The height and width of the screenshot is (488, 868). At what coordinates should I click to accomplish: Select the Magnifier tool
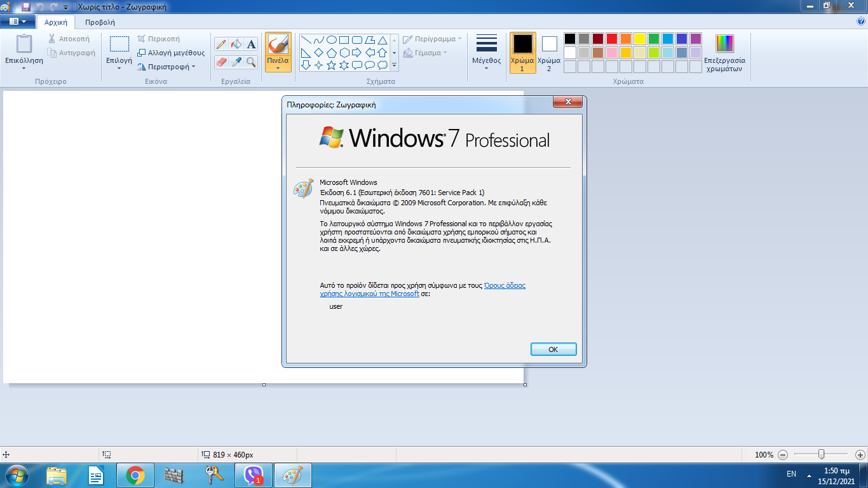click(251, 62)
